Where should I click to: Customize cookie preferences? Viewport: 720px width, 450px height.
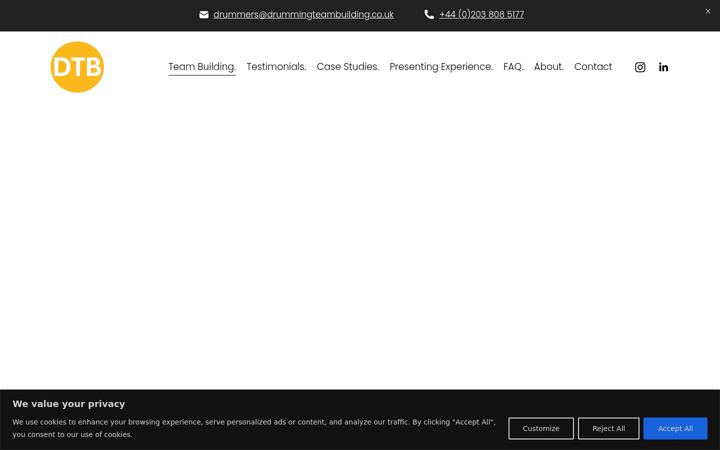(x=541, y=428)
